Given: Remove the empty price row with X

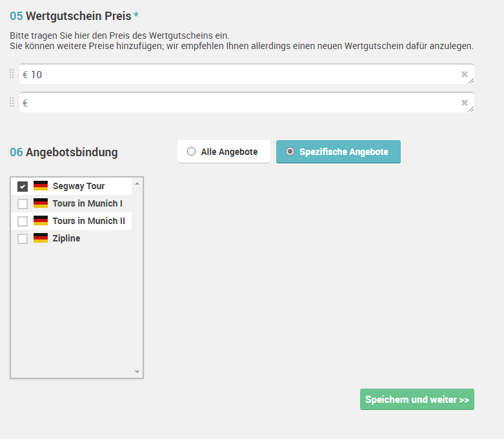Looking at the screenshot, I should [464, 103].
